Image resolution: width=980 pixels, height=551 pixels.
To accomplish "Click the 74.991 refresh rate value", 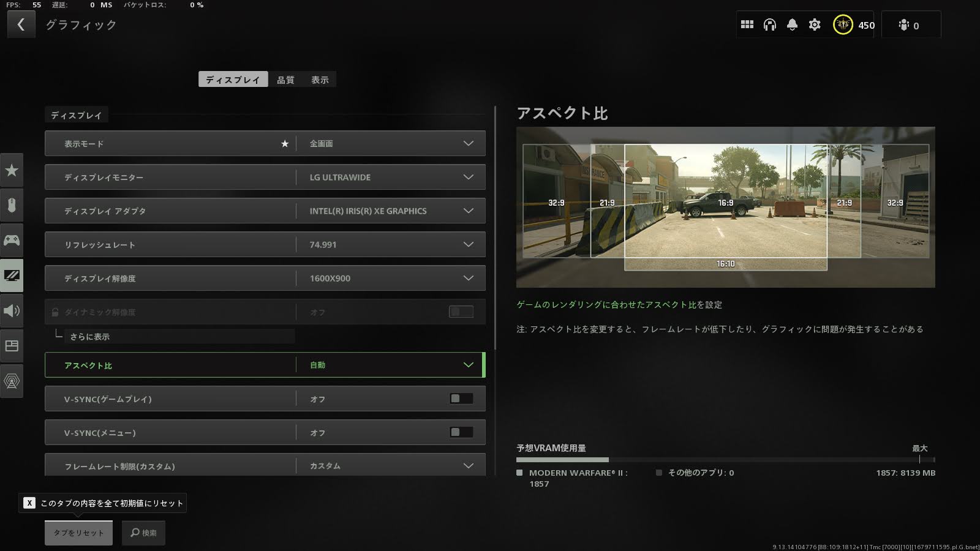I will click(323, 244).
